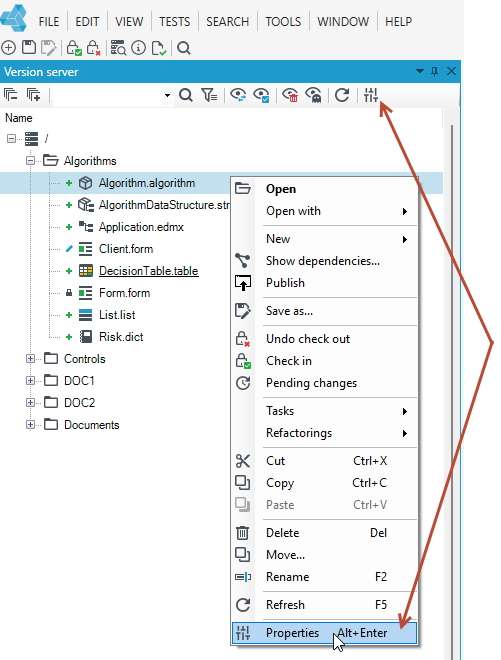The height and width of the screenshot is (660, 501).
Task: Choose Cut in the context menu
Action: [324, 461]
